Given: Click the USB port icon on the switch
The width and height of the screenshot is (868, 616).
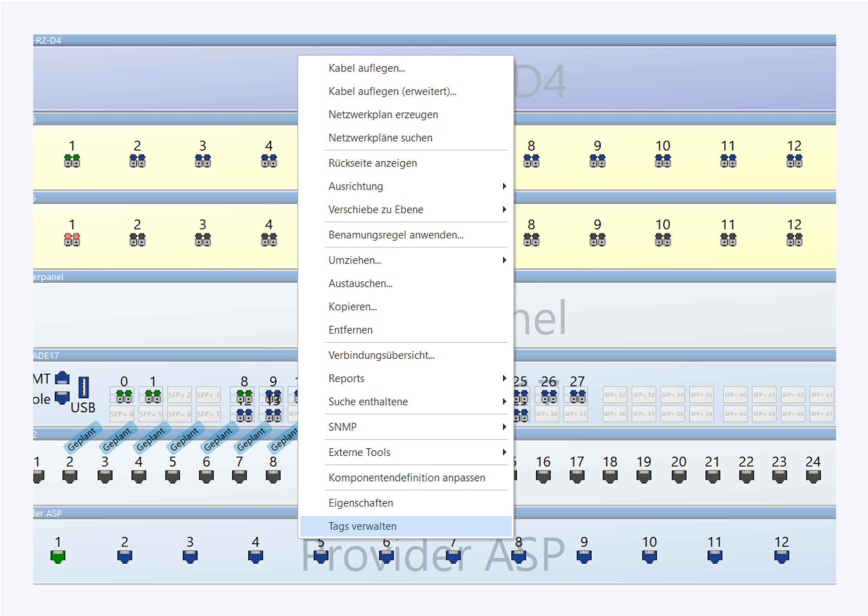Looking at the screenshot, I should [x=83, y=387].
